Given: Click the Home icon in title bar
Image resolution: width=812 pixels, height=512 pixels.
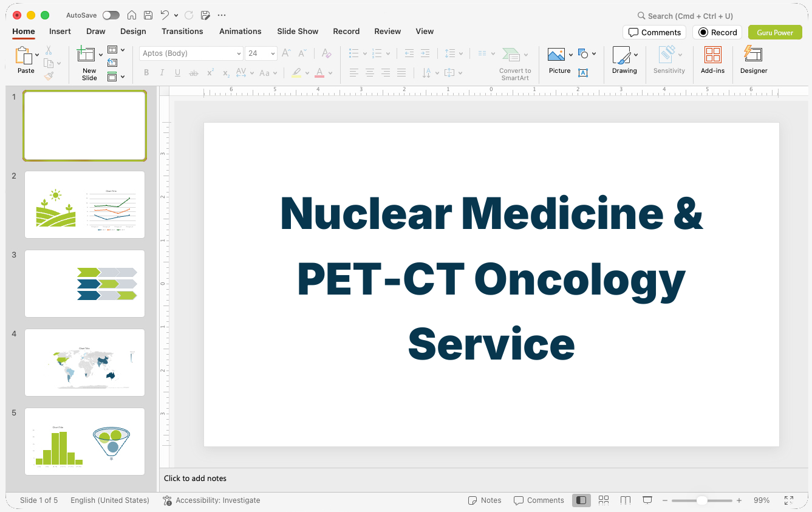Looking at the screenshot, I should pyautogui.click(x=132, y=15).
